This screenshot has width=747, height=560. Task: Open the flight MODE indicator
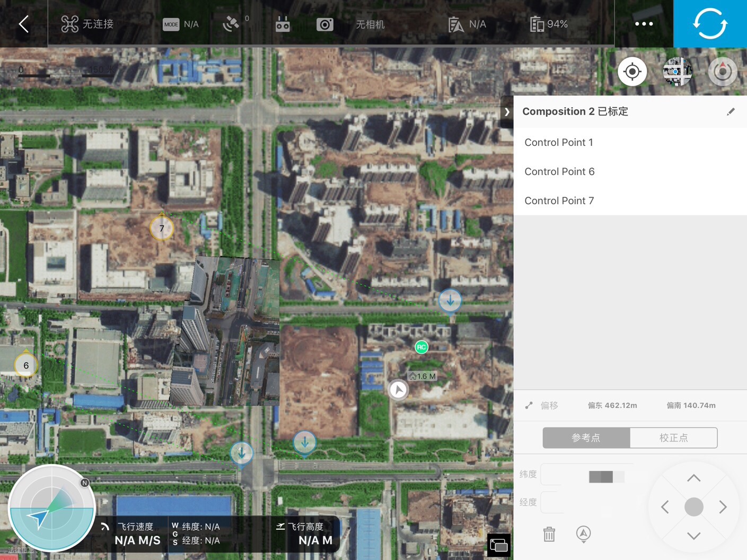171,24
